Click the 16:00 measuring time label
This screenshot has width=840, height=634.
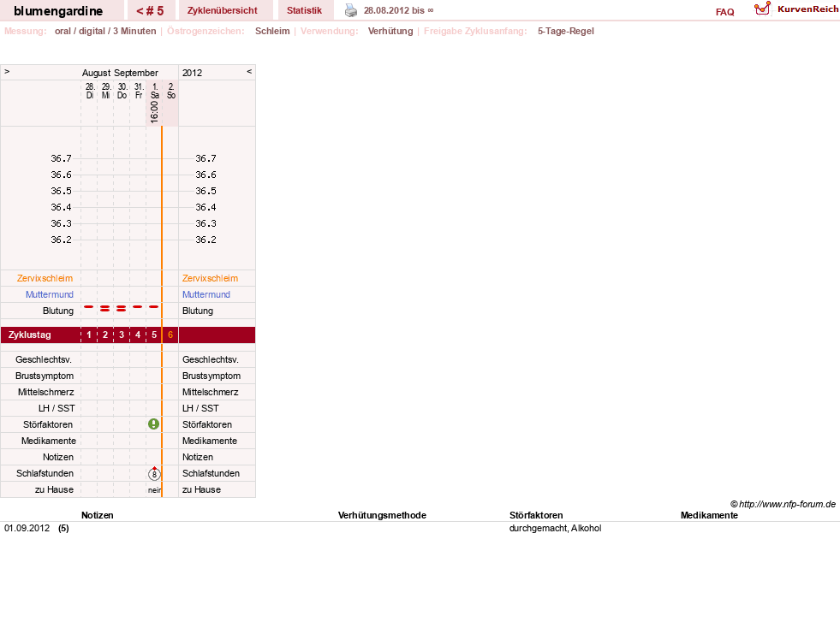coord(154,112)
